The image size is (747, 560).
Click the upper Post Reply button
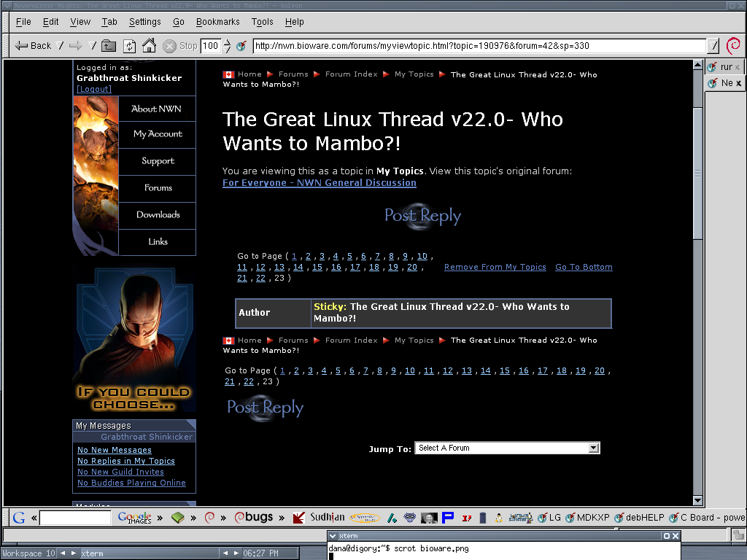click(x=422, y=216)
